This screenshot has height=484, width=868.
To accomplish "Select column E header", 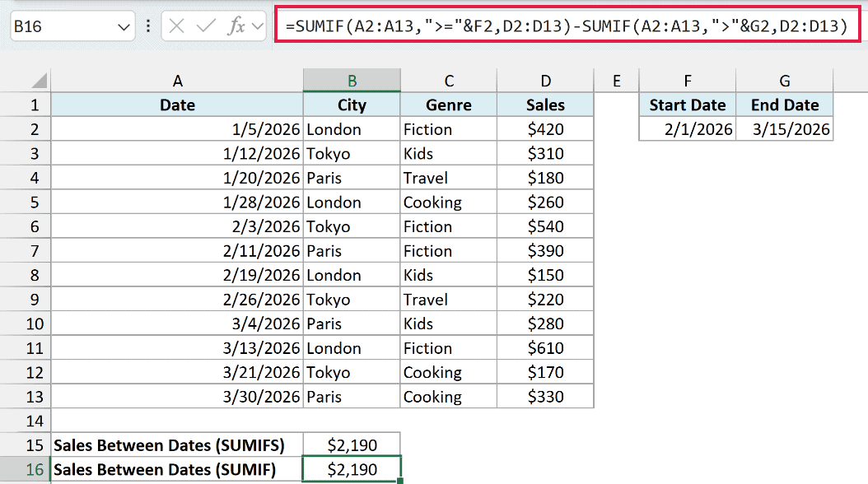I will point(617,81).
